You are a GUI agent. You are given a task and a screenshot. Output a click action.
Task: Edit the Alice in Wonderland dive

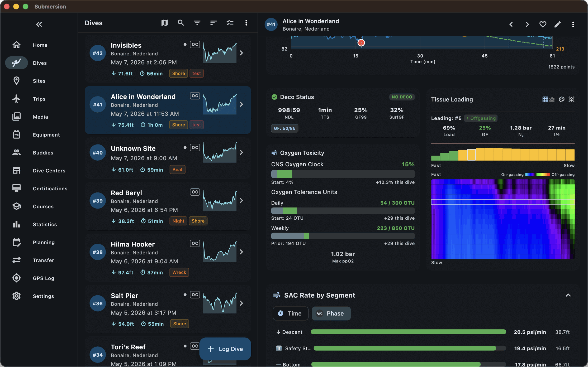pos(558,25)
